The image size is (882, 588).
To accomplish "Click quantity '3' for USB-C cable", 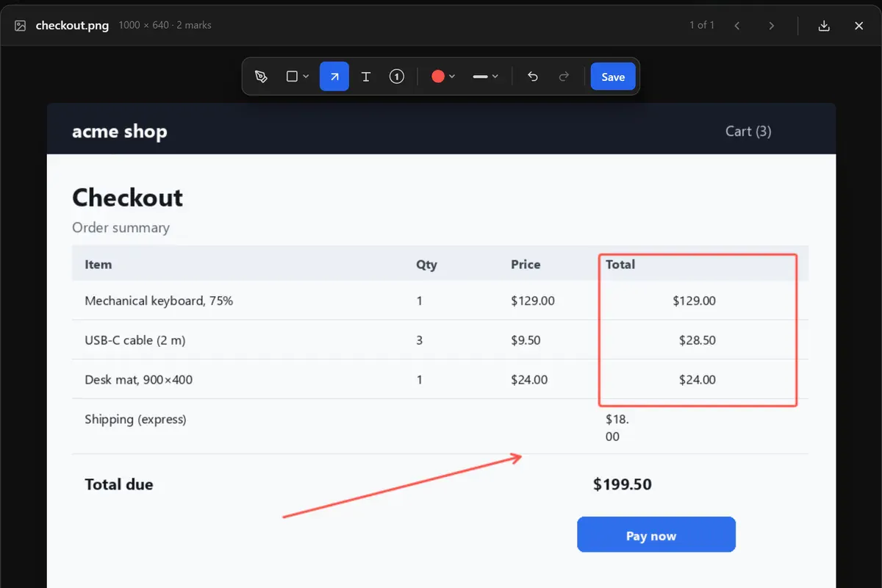I will pyautogui.click(x=420, y=340).
